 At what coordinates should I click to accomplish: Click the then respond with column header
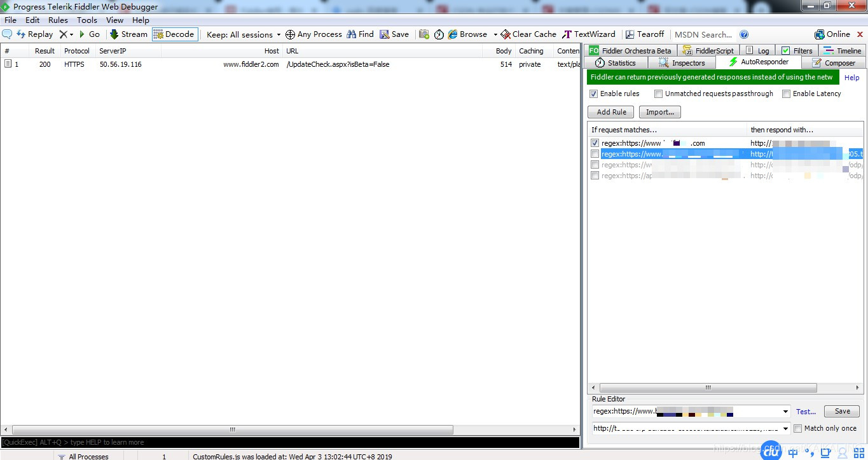(x=805, y=130)
